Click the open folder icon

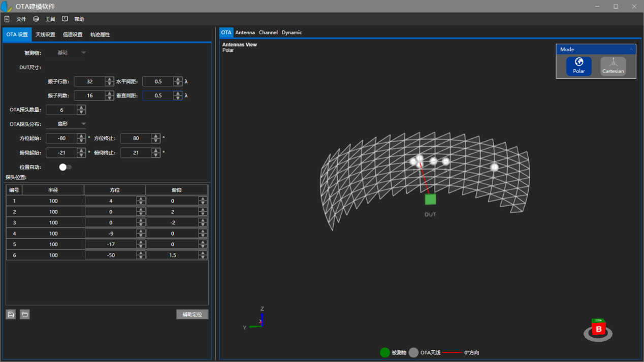point(24,314)
